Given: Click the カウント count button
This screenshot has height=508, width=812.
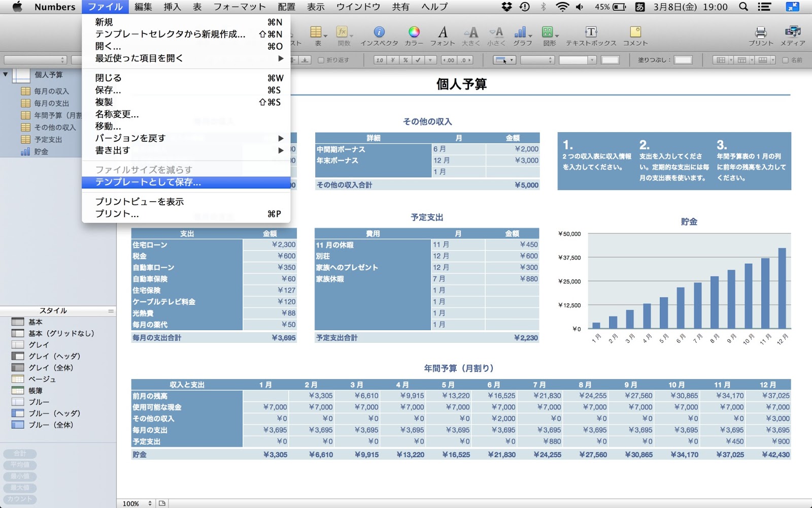Looking at the screenshot, I should (20, 499).
